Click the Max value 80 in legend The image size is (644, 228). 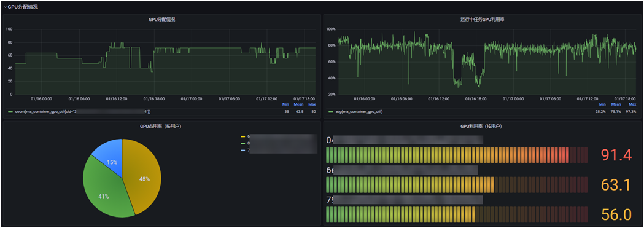(313, 112)
